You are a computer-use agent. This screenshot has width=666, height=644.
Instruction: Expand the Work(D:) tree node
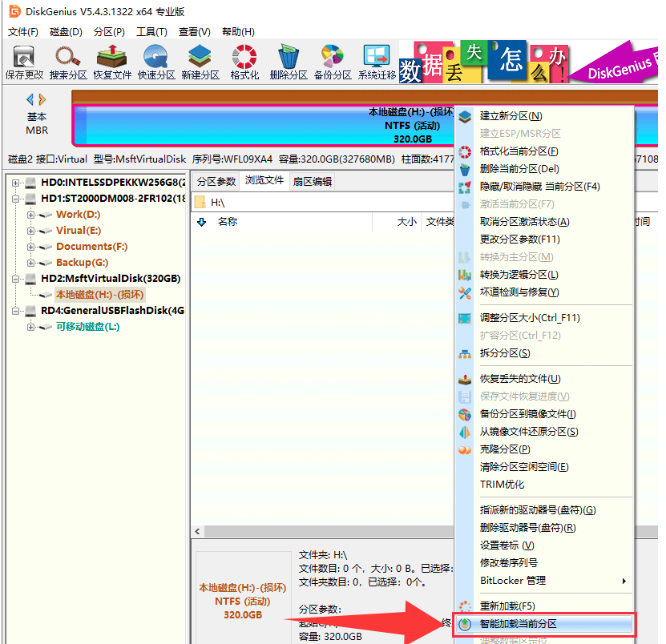[x=30, y=215]
